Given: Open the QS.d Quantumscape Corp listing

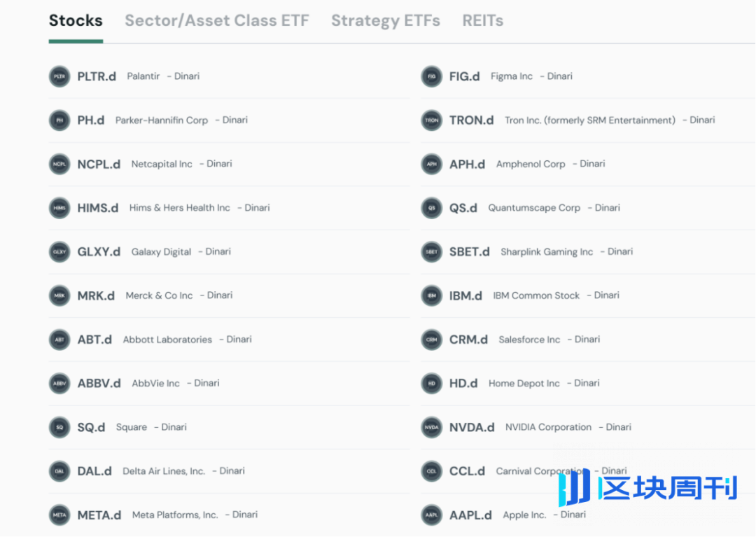Looking at the screenshot, I should (588, 208).
